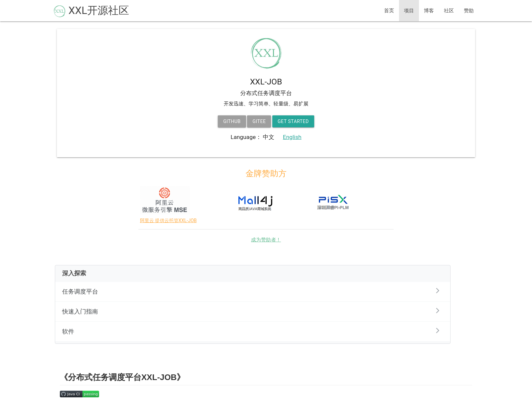Switch language to English
Image resolution: width=532 pixels, height=399 pixels.
click(x=292, y=137)
